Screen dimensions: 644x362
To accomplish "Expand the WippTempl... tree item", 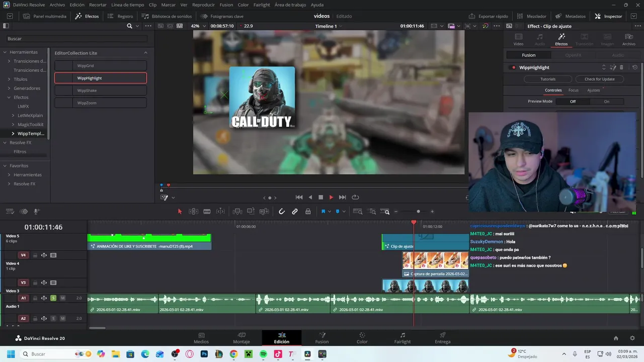I will coord(13,134).
